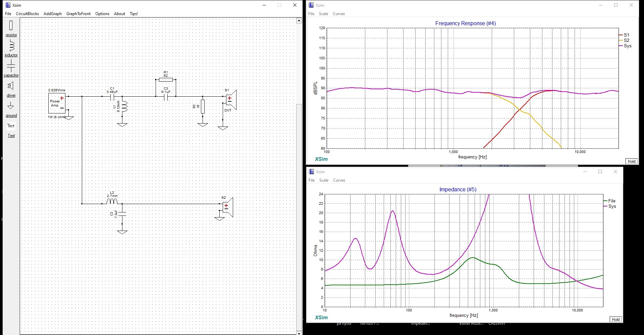Click the Impedance (#5) graph title

pyautogui.click(x=458, y=189)
